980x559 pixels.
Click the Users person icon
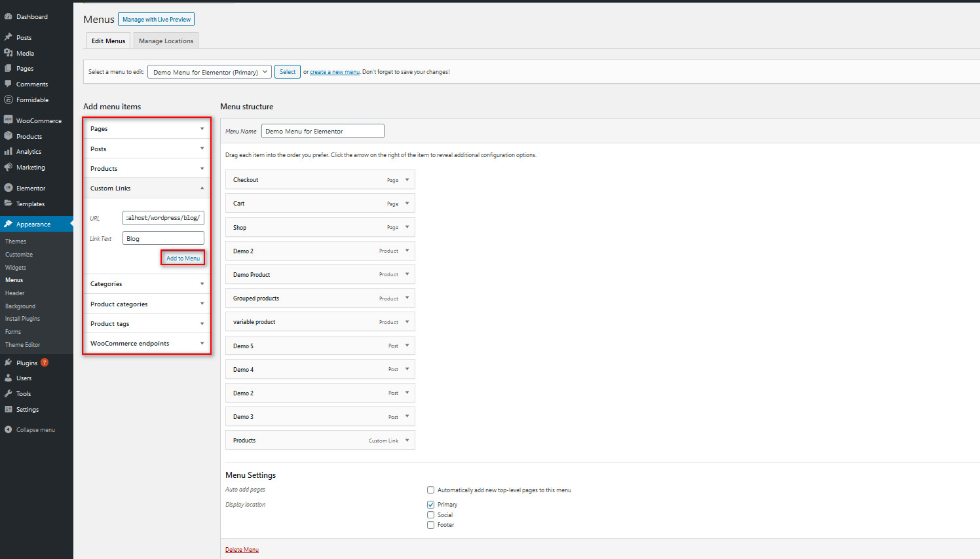[x=9, y=378]
